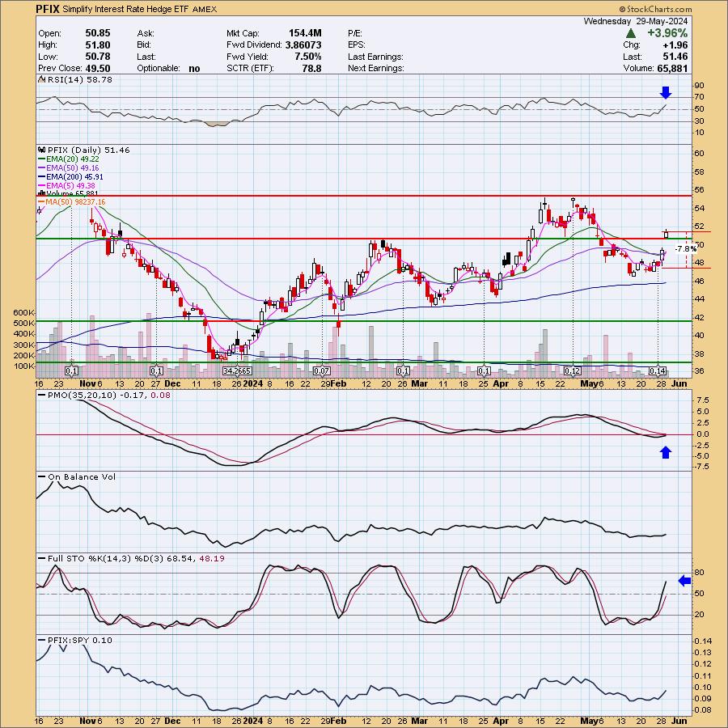
Task: Select the 'Simplify Interest Rate Hedge ETF' name
Action: 125,9
